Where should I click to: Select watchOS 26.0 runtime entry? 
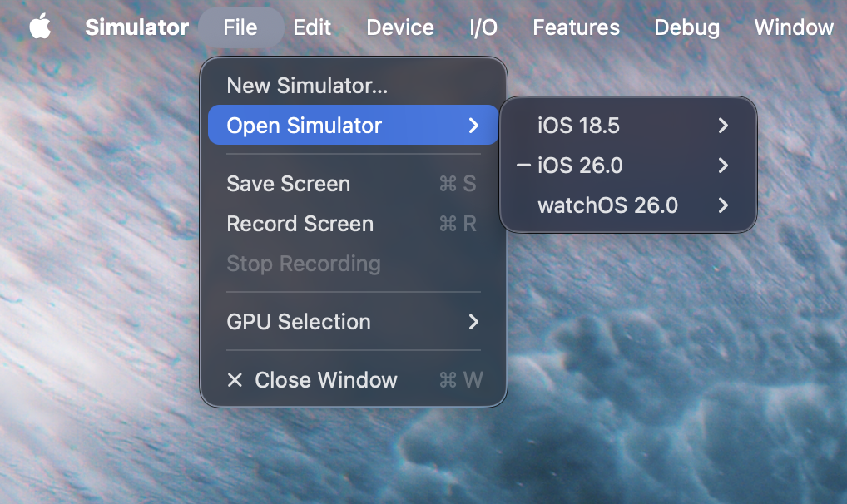(x=607, y=205)
